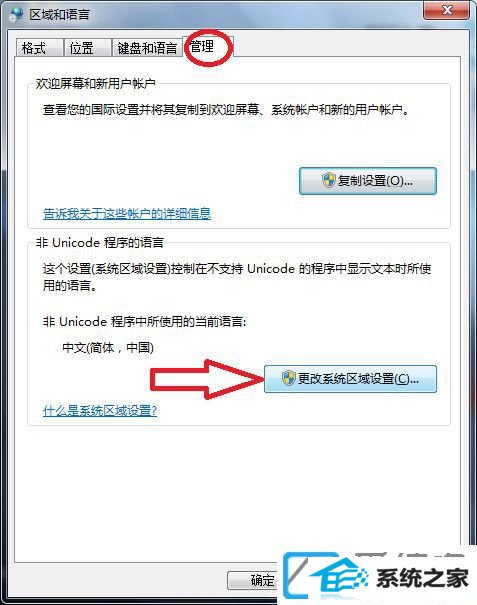This screenshot has width=477, height=605.
Task: Click the 欢迎屏幕和新用户帐户 group heading
Action: pos(95,83)
